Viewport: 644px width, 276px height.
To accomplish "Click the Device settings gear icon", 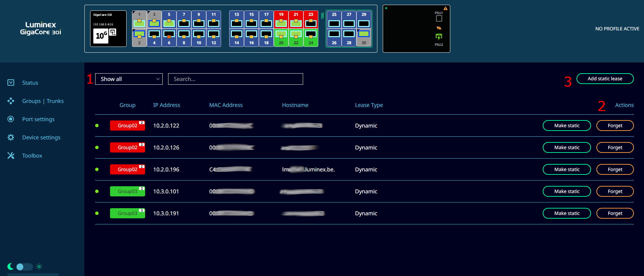I will click(11, 137).
